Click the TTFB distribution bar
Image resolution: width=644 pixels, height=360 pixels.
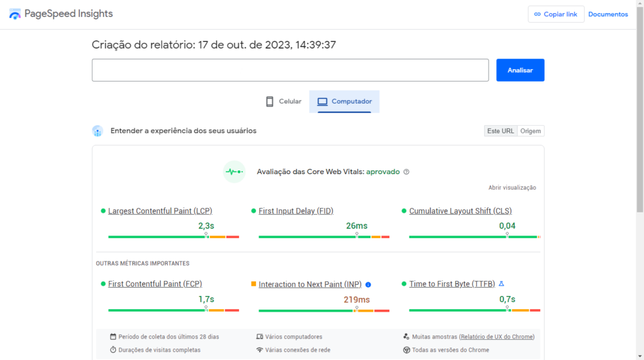474,310
